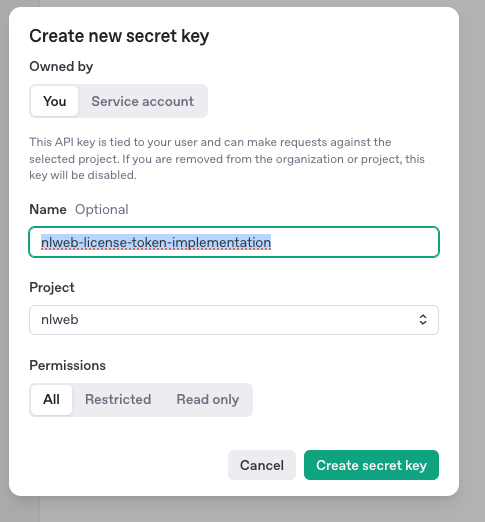Switch ownership to Service account
Viewport: 485px width, 522px height.
pyautogui.click(x=142, y=101)
